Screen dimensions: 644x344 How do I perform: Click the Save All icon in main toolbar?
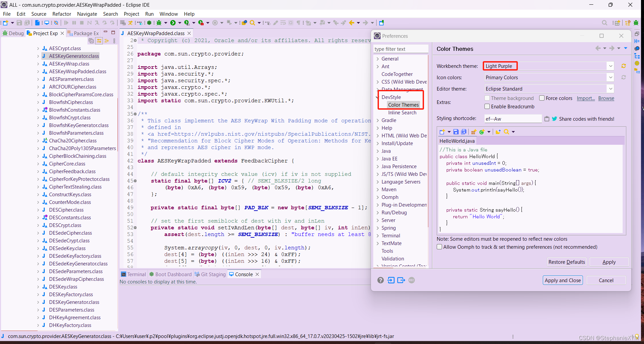[27, 23]
